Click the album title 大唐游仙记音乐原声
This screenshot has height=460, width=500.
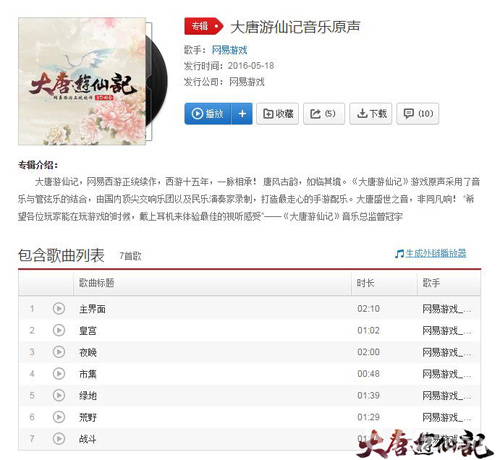click(x=295, y=27)
